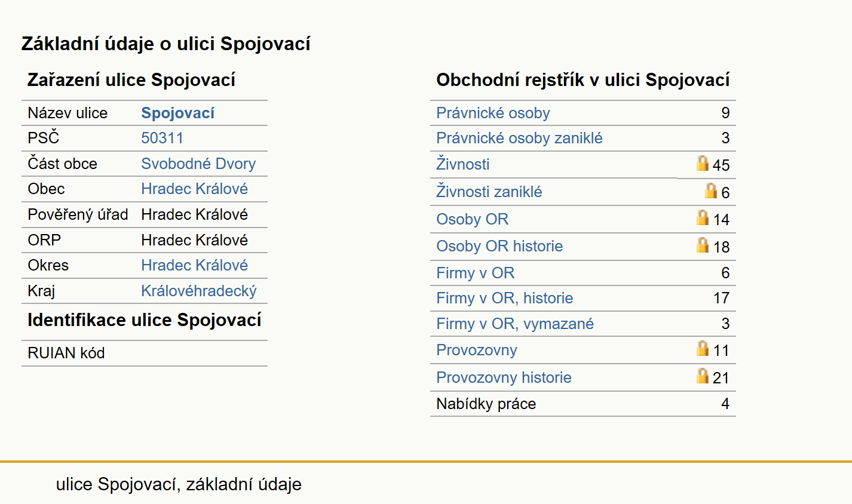Viewport: 852px width, 504px height.
Task: Open the Právnické osoby link
Action: [x=493, y=113]
